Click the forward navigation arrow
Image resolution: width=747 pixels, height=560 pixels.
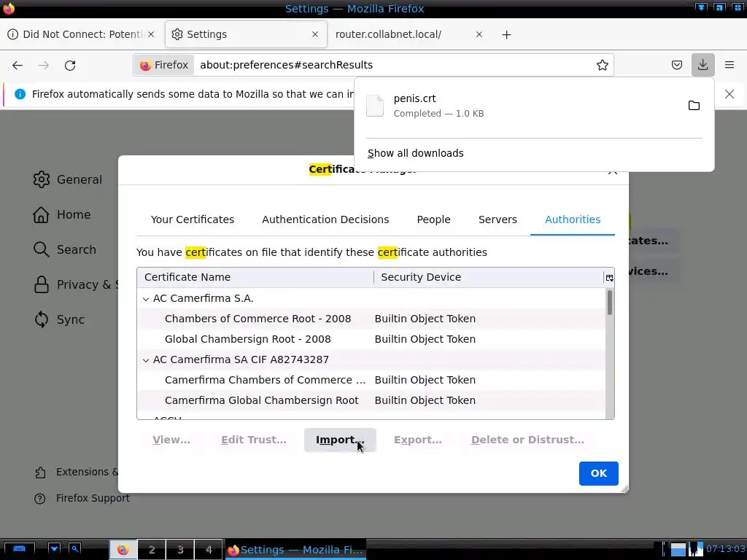click(x=43, y=65)
